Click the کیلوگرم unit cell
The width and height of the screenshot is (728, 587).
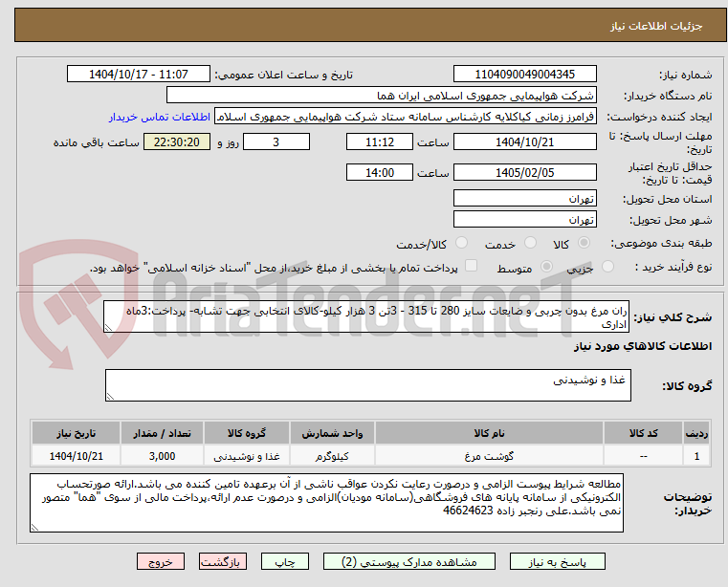[x=332, y=456]
